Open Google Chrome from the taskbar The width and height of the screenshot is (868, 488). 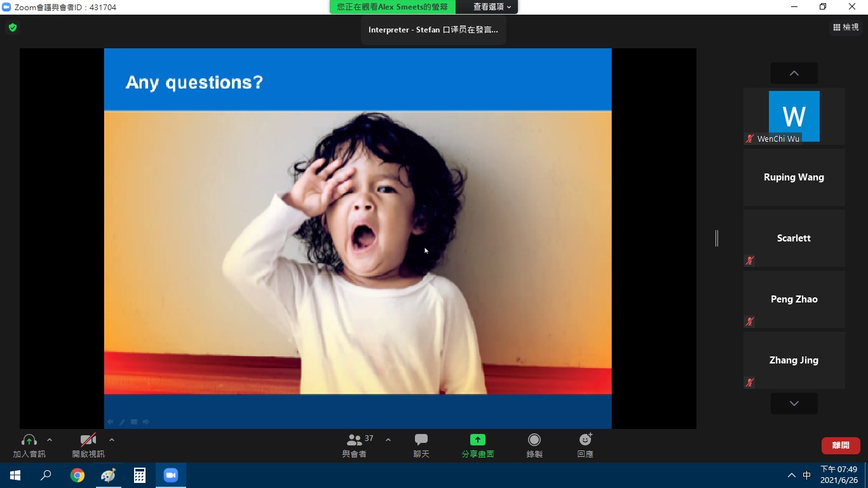click(x=78, y=475)
